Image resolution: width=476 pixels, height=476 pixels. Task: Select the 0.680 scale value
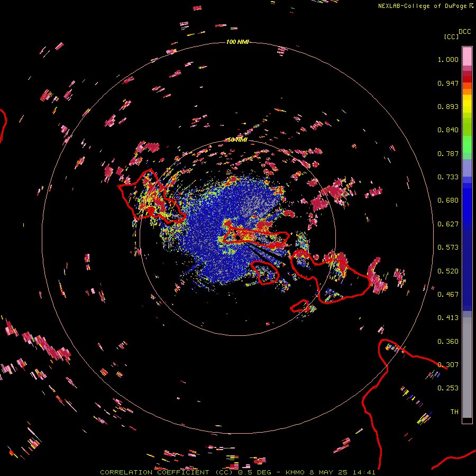[448, 200]
